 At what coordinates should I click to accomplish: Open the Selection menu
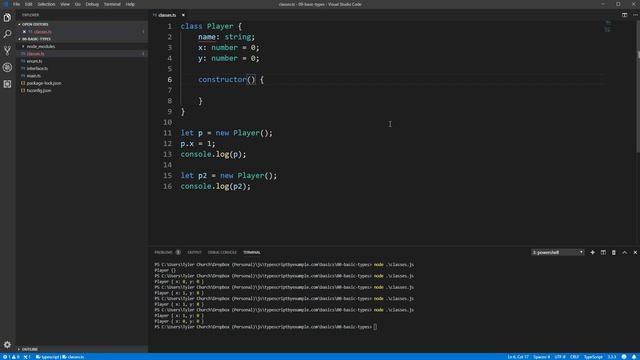pyautogui.click(x=46, y=4)
